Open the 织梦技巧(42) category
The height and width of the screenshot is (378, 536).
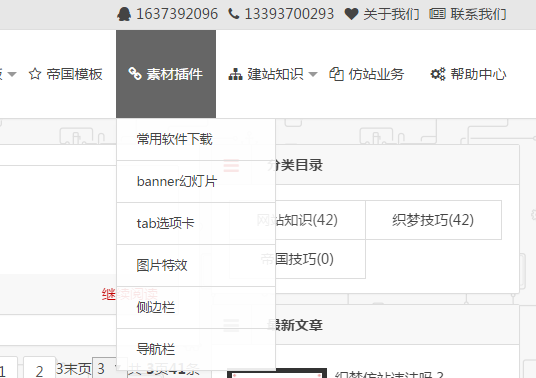433,220
